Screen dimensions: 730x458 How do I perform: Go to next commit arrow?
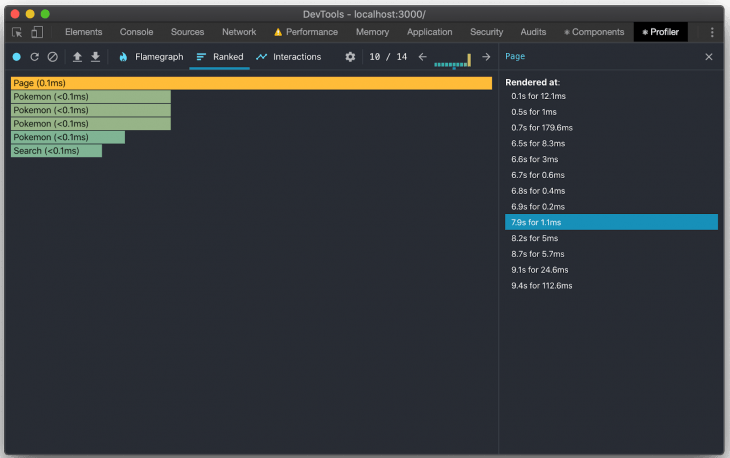pyautogui.click(x=486, y=57)
